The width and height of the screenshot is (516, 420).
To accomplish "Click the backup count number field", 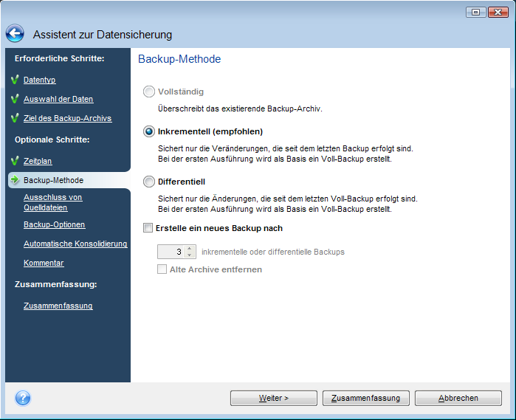I will (171, 252).
